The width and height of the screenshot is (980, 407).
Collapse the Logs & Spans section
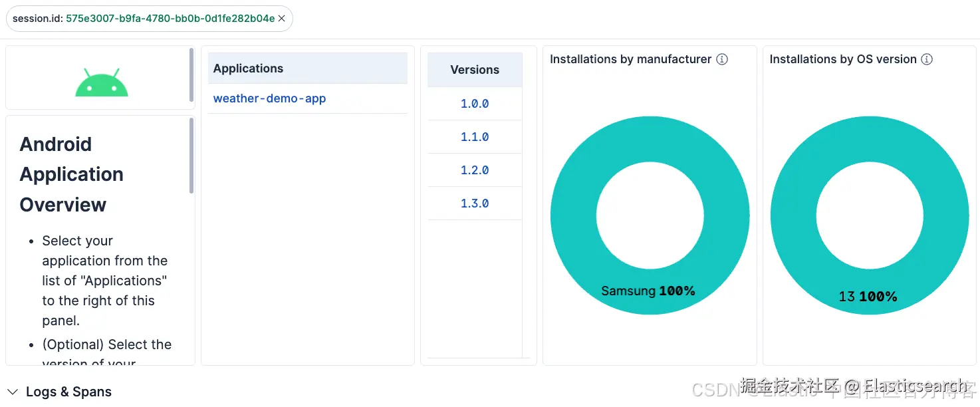pyautogui.click(x=13, y=392)
